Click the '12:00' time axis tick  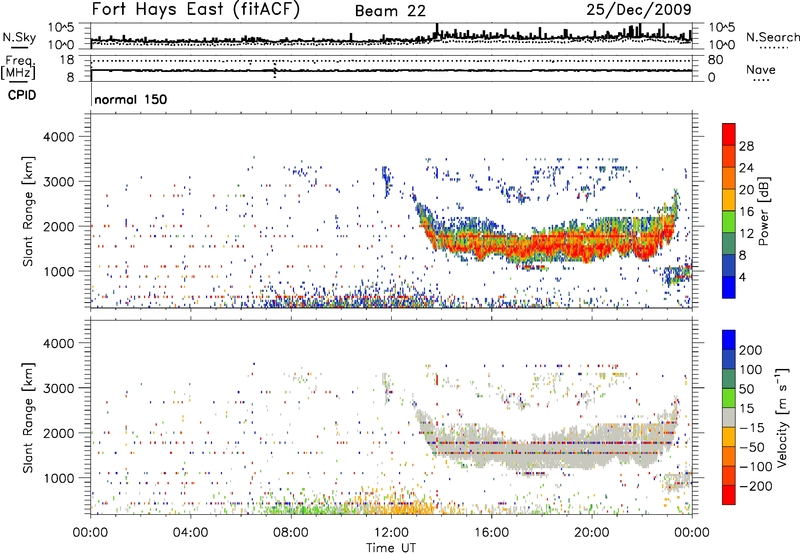391,533
